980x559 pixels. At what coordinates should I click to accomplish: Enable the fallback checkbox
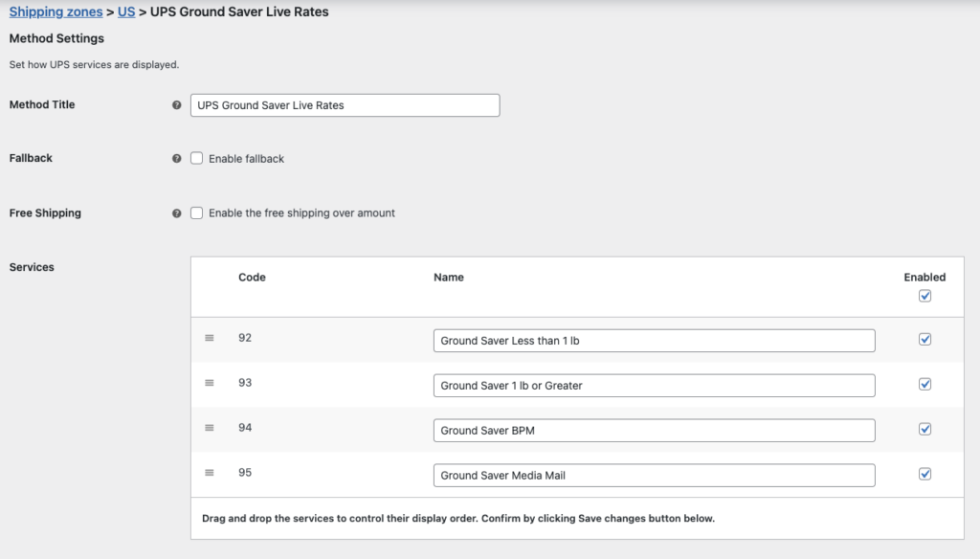point(197,158)
